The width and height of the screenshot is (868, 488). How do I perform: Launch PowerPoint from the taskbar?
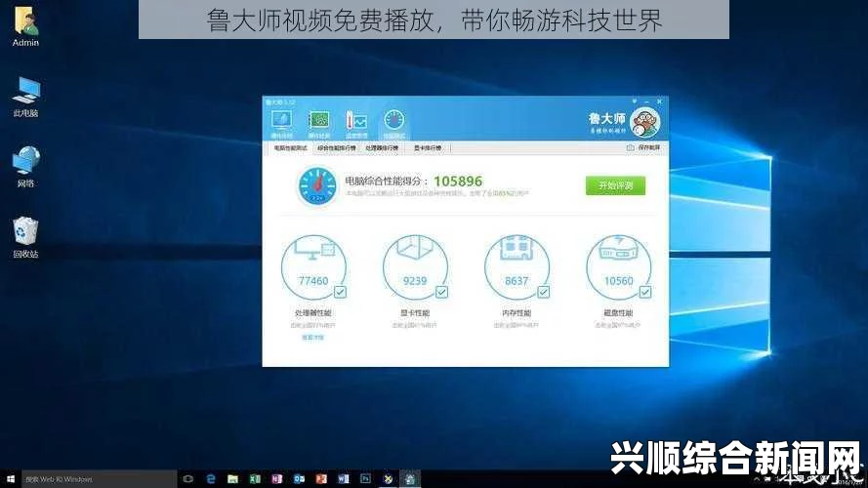click(x=321, y=479)
